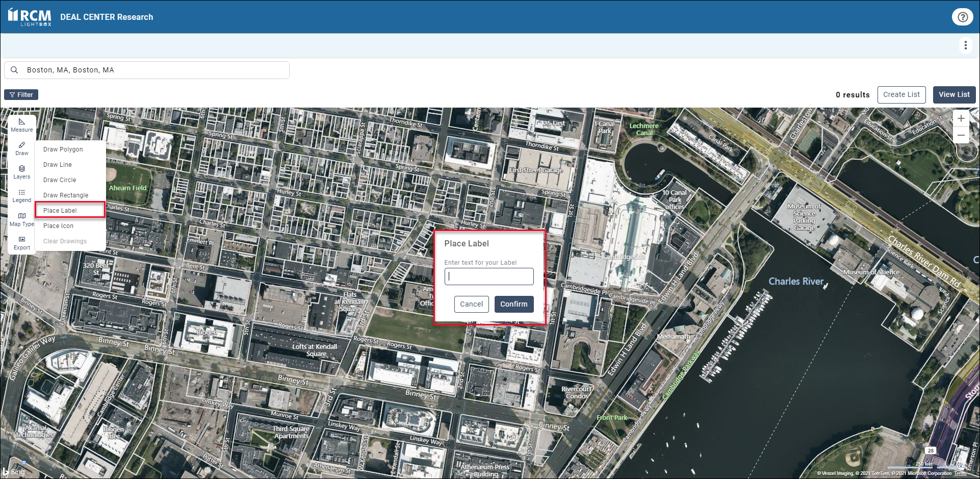Show the map Legend
The image size is (980, 479).
pyautogui.click(x=22, y=195)
